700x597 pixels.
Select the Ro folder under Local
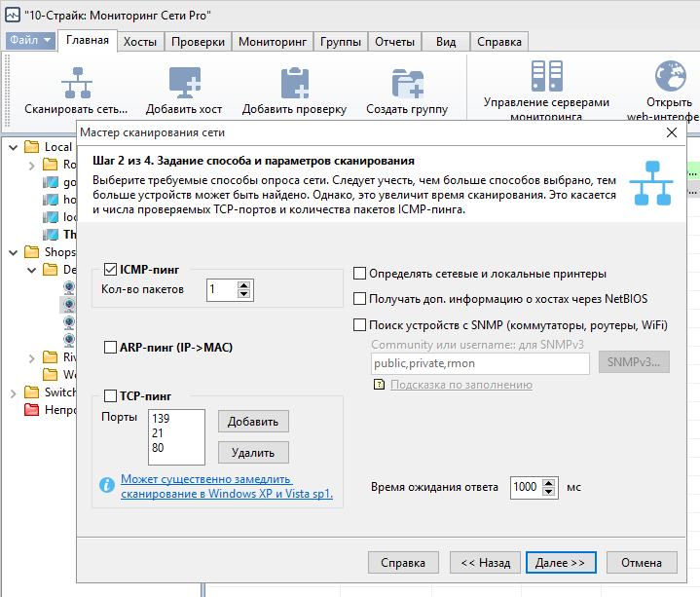pos(50,165)
